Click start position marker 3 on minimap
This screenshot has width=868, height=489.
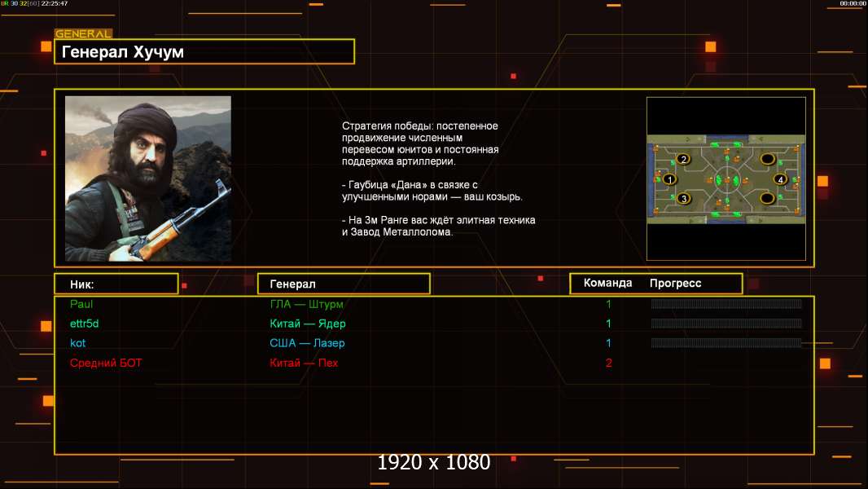684,198
